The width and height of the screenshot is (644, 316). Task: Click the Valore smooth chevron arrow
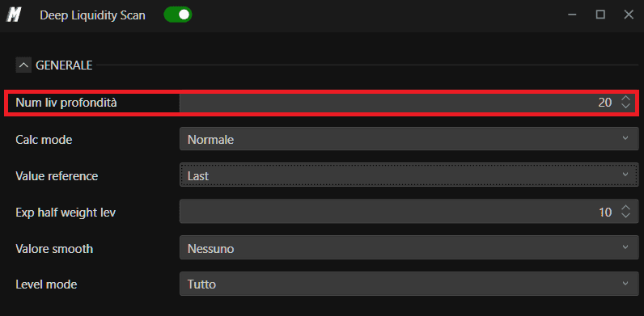[x=625, y=247]
